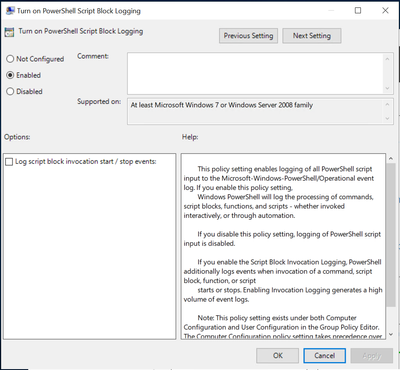This screenshot has height=370, width=400.
Task: Click text 'At least Microsoft Windows 7'
Action: click(175, 105)
